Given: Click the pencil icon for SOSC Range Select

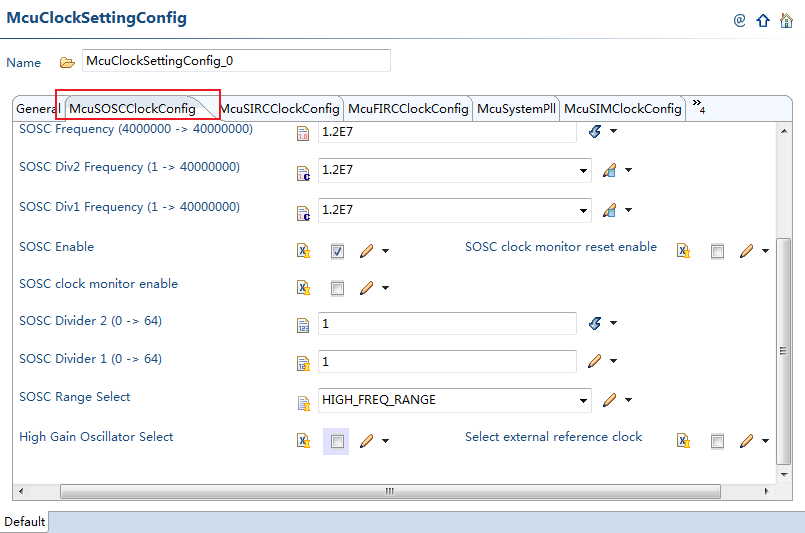Looking at the screenshot, I should click(609, 400).
